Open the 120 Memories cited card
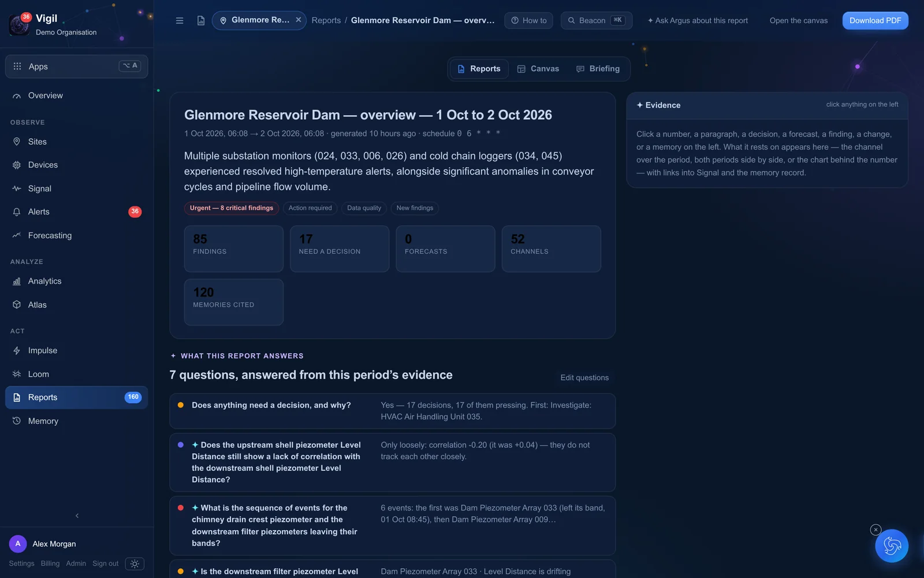The width and height of the screenshot is (924, 578). click(x=234, y=302)
